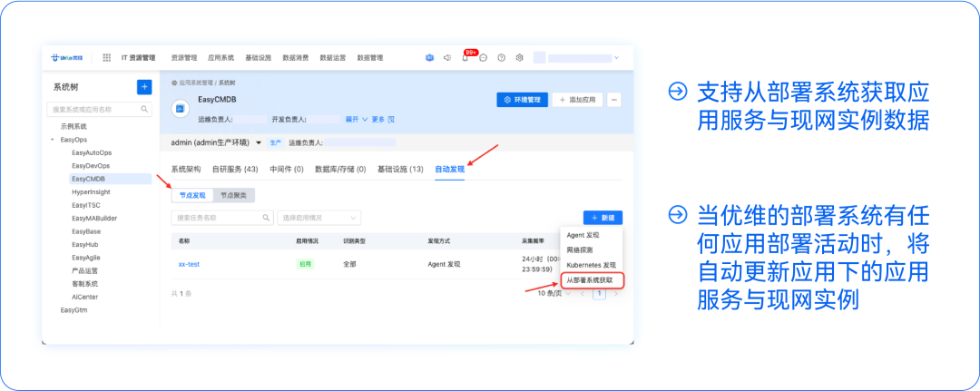Click the chat message bubble icon

(483, 57)
